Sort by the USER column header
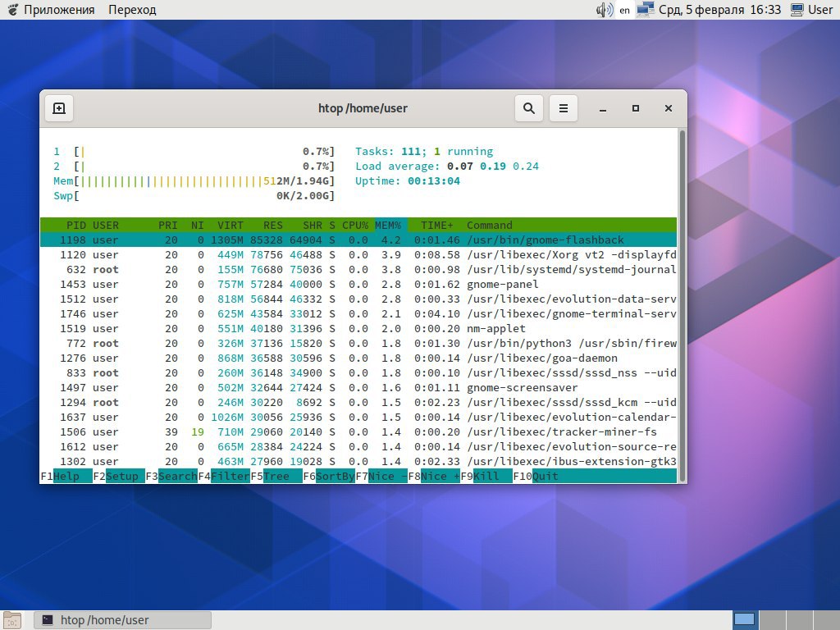Viewport: 840px width, 630px height. tap(106, 225)
